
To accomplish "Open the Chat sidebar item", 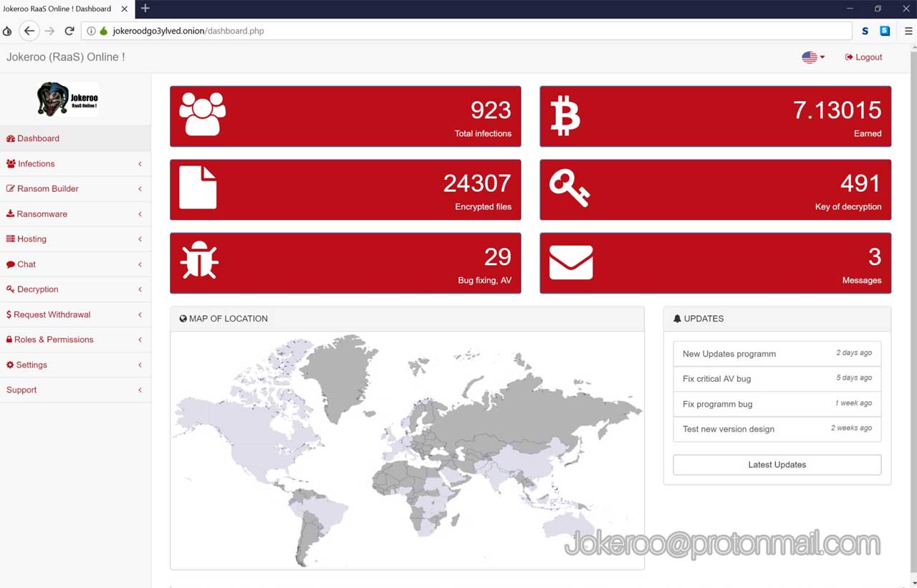I will coord(27,264).
